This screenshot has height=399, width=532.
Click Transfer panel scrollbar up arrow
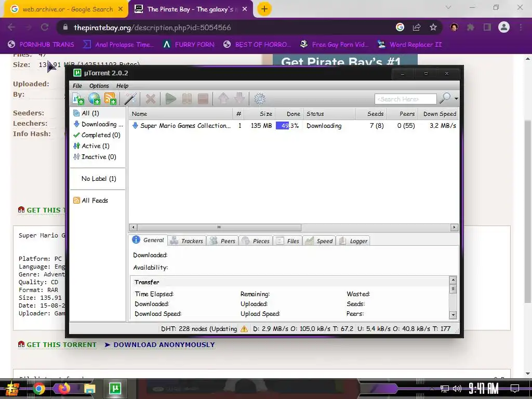tap(453, 280)
